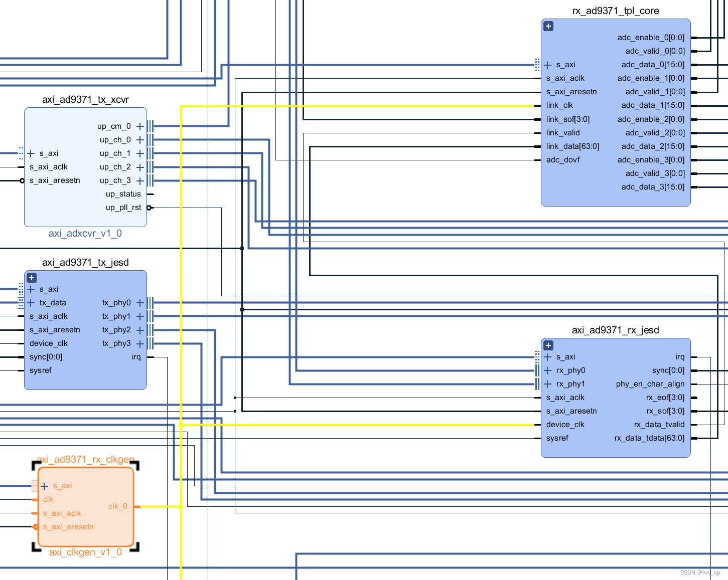Select the axi_adxcvr_v1_0 IP name label

pos(85,233)
